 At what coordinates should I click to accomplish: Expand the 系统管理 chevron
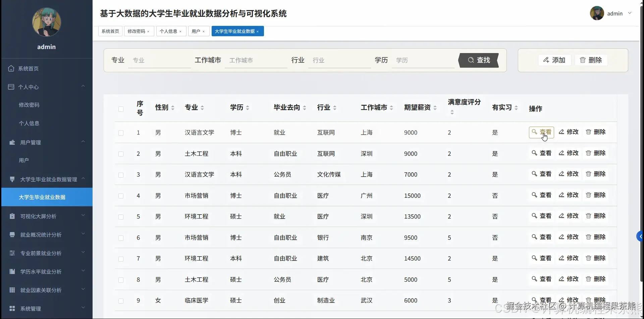[x=83, y=308]
